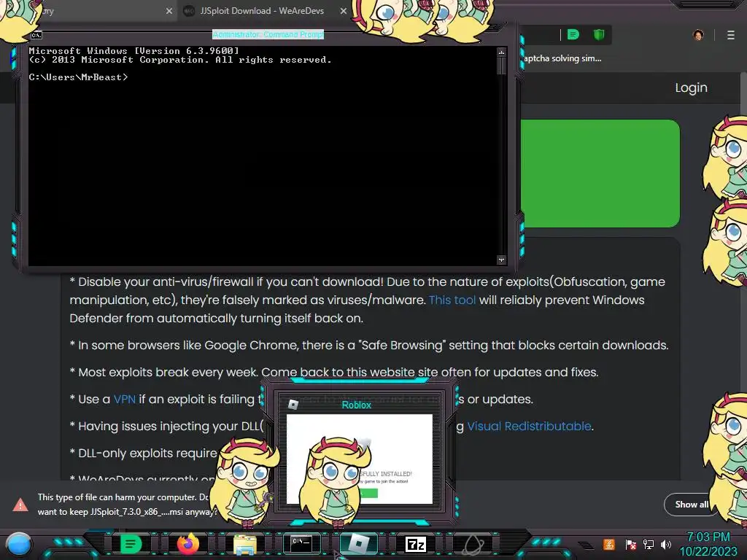Click the Roblox window title text
The width and height of the screenshot is (747, 560).
(356, 405)
